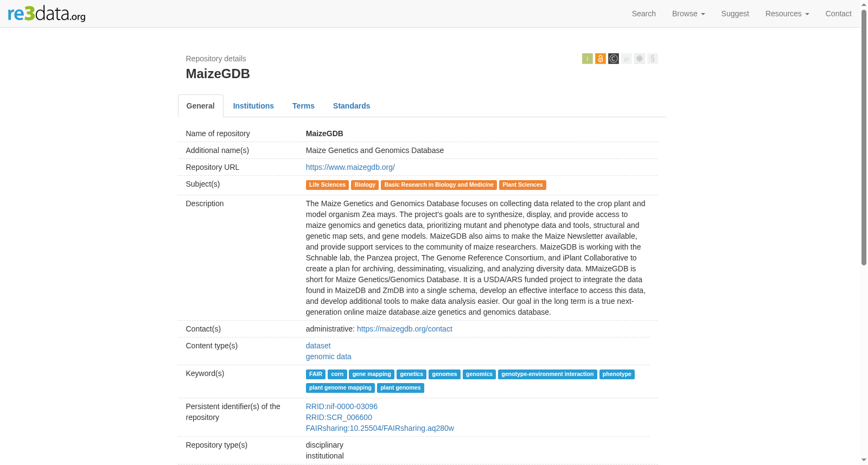Click the vertical page scrollbar thumb
Image resolution: width=868 pixels, height=465 pixels.
point(864,137)
